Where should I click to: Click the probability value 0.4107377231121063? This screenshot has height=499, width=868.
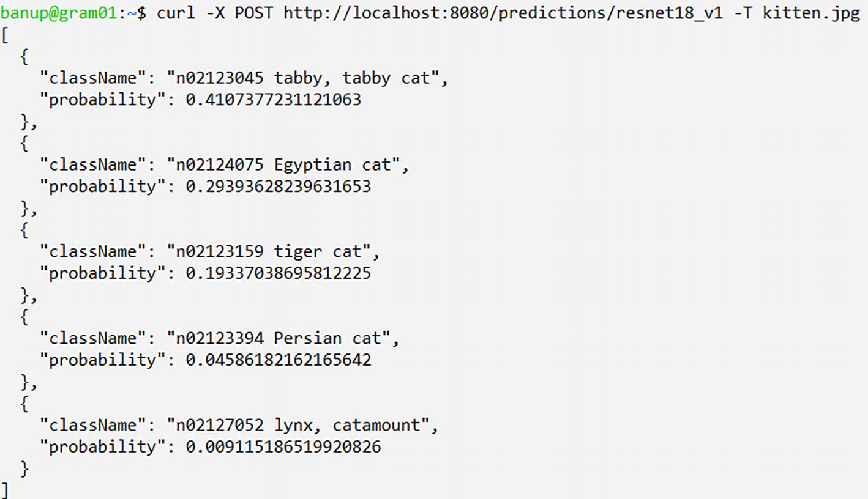click(273, 100)
